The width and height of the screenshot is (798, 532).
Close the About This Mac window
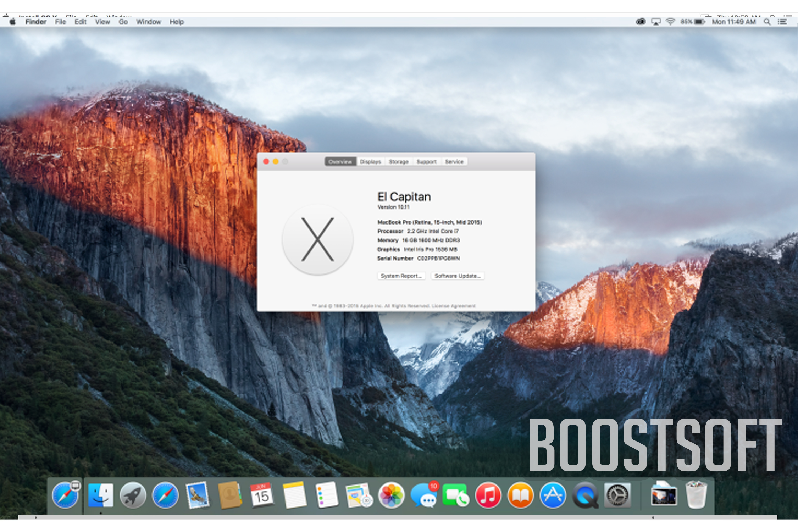pos(266,161)
